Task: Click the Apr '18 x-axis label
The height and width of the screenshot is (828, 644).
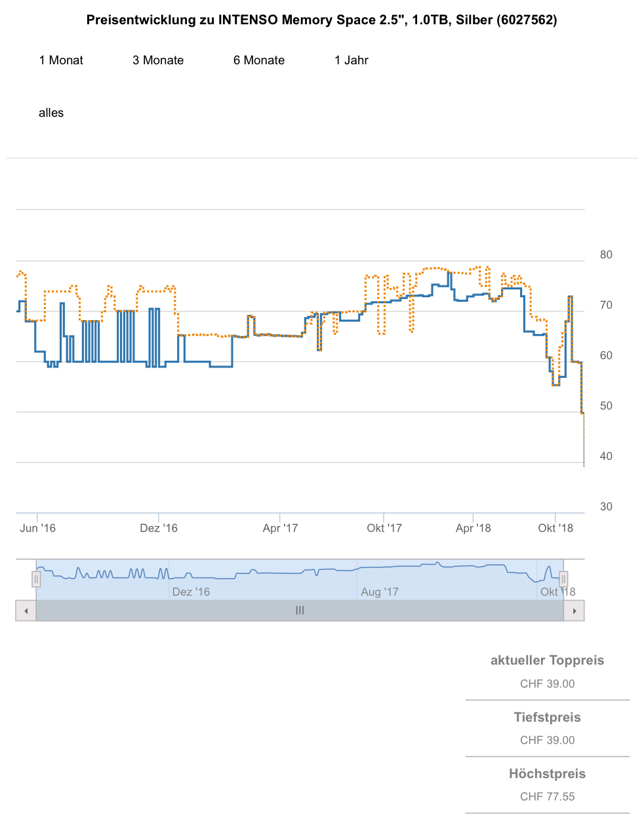Action: tap(473, 528)
